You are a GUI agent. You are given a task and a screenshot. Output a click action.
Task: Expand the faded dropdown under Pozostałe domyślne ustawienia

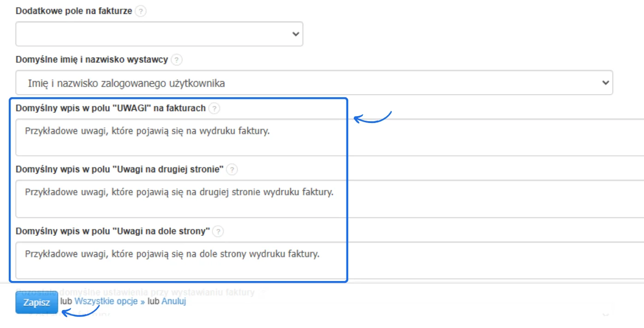pos(314,313)
